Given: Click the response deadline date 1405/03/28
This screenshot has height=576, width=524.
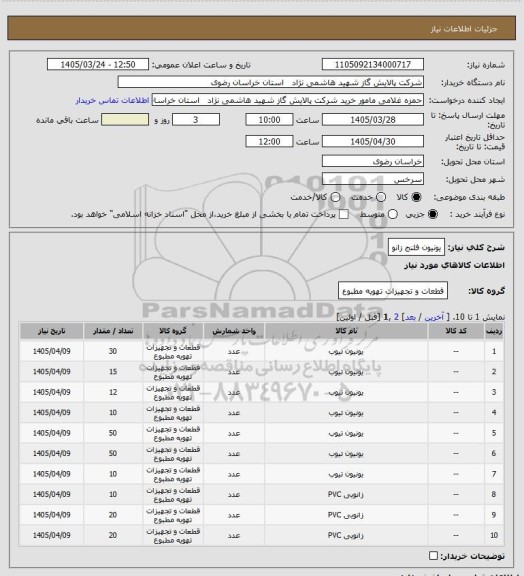Looking at the screenshot, I should [373, 120].
